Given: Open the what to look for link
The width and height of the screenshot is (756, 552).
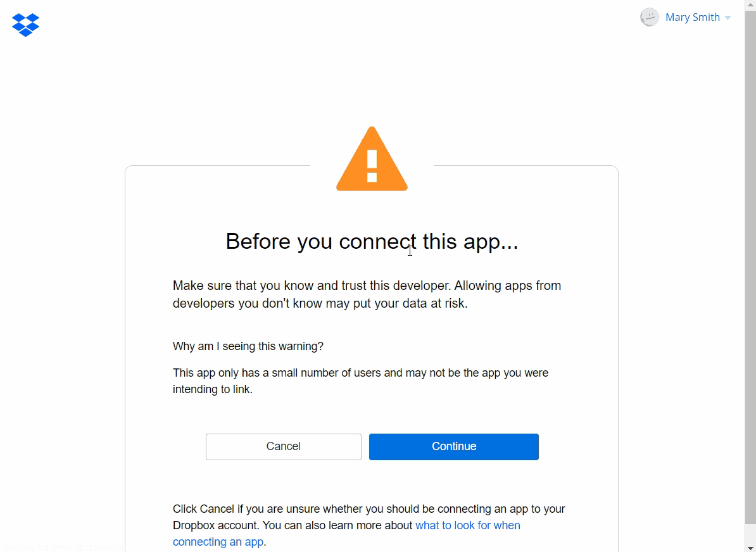Looking at the screenshot, I should click(467, 525).
